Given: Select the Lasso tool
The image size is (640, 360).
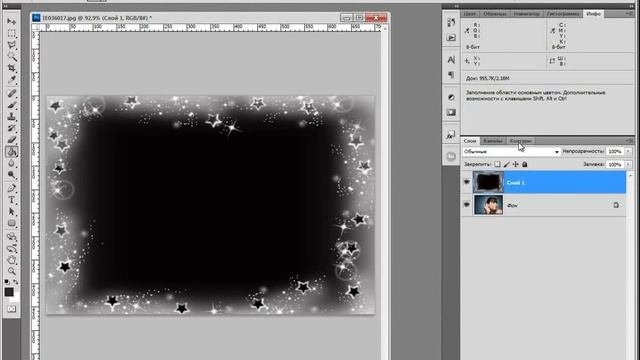Looking at the screenshot, I should pyautogui.click(x=11, y=44).
